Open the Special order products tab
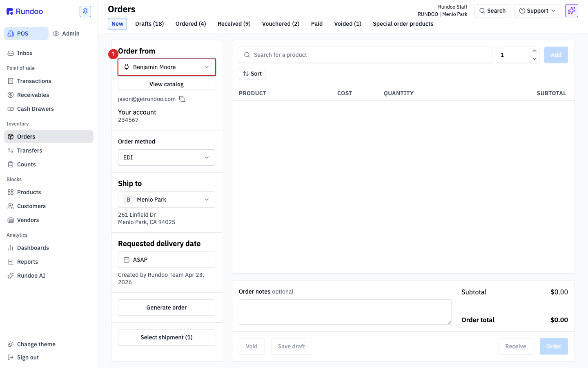The height and width of the screenshot is (368, 588). (403, 24)
